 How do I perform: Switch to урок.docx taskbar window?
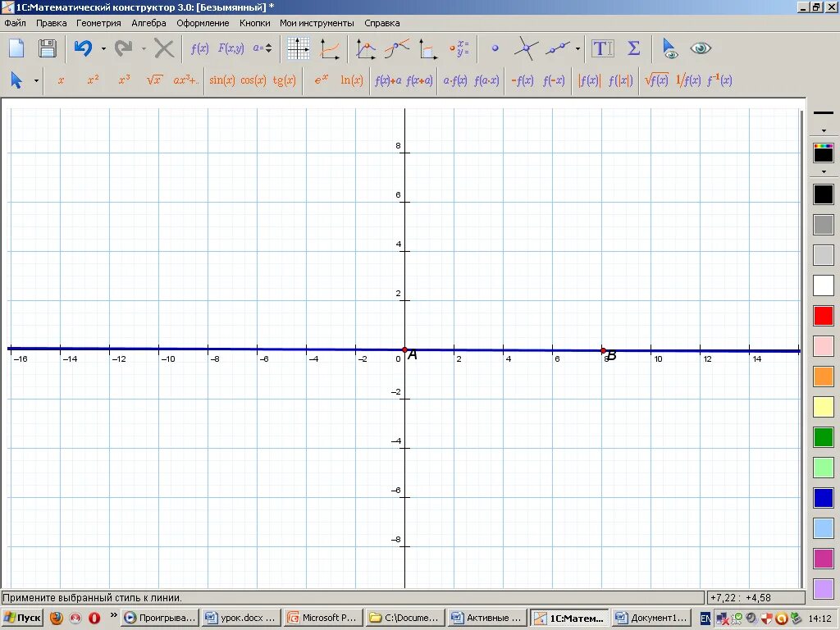(242, 618)
